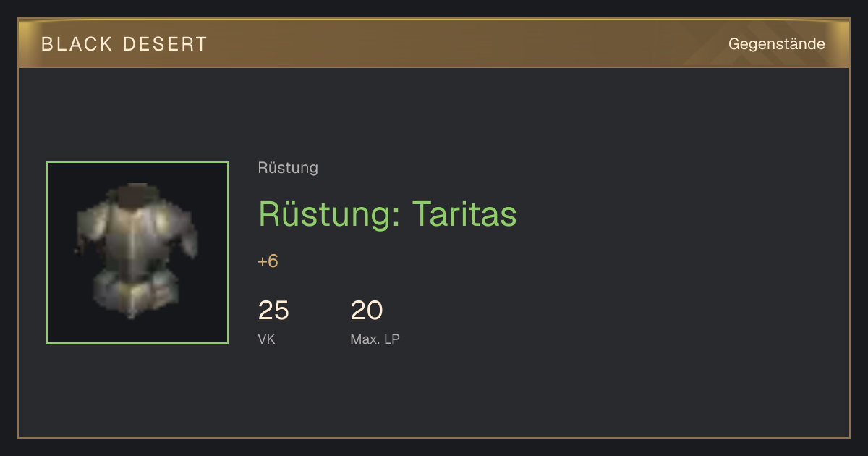
Task: Click the Max. LP stat label
Action: tap(375, 339)
